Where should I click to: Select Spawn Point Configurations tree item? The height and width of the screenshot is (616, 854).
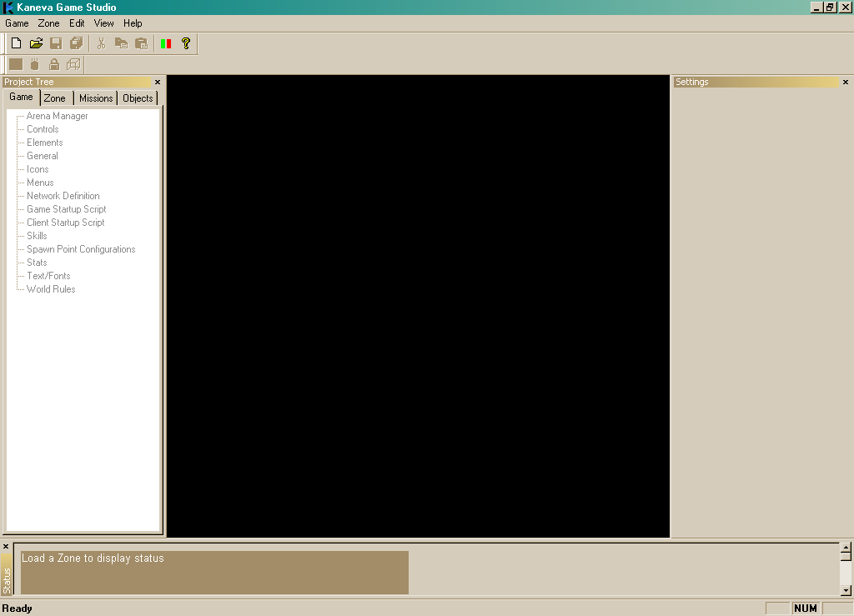(81, 249)
